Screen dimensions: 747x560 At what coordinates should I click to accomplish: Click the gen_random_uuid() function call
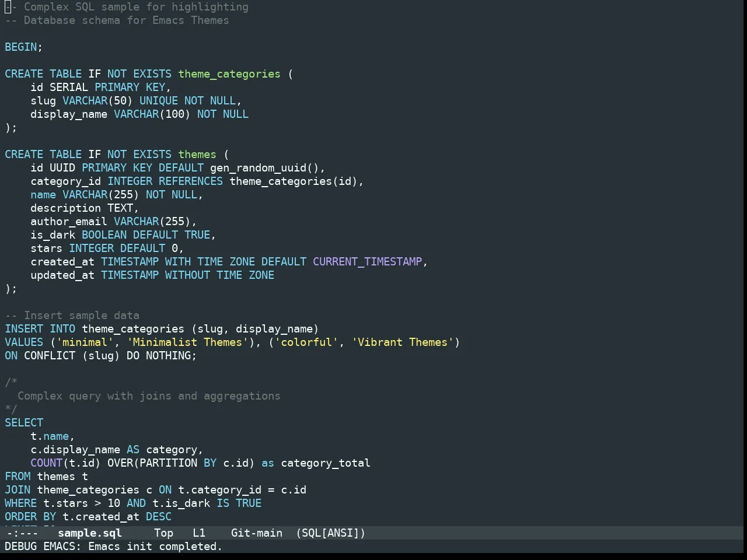264,168
